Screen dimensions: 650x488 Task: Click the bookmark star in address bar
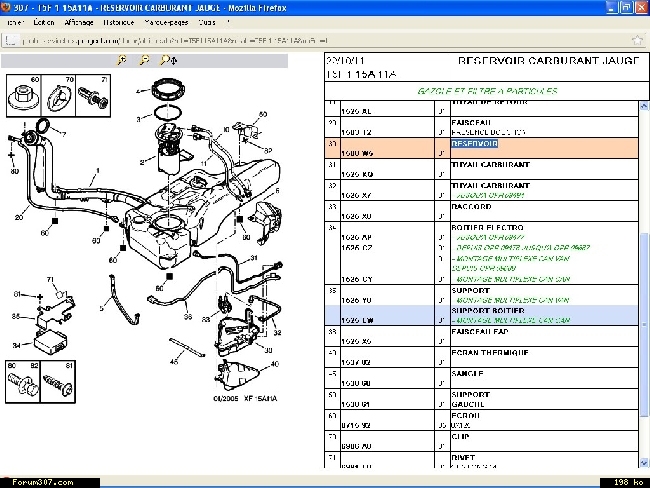637,40
